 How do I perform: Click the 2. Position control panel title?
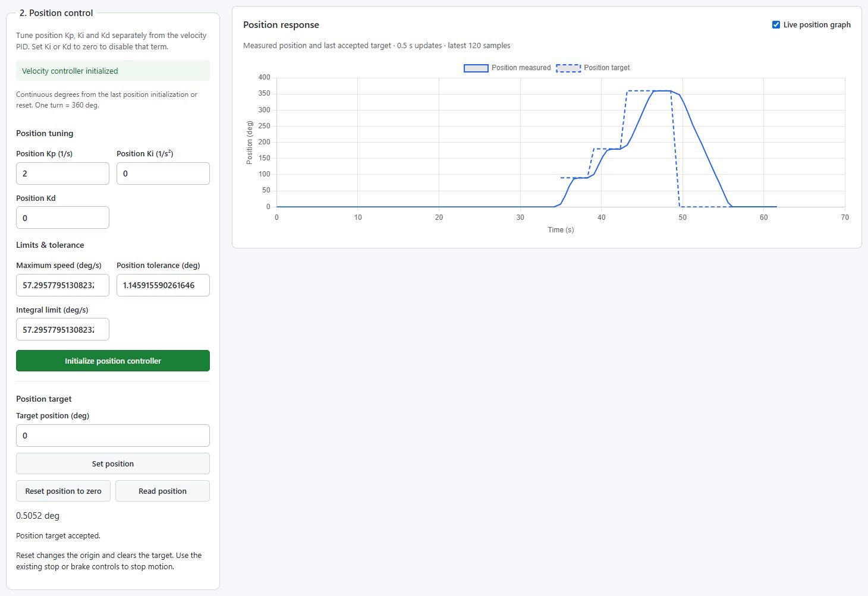point(56,13)
